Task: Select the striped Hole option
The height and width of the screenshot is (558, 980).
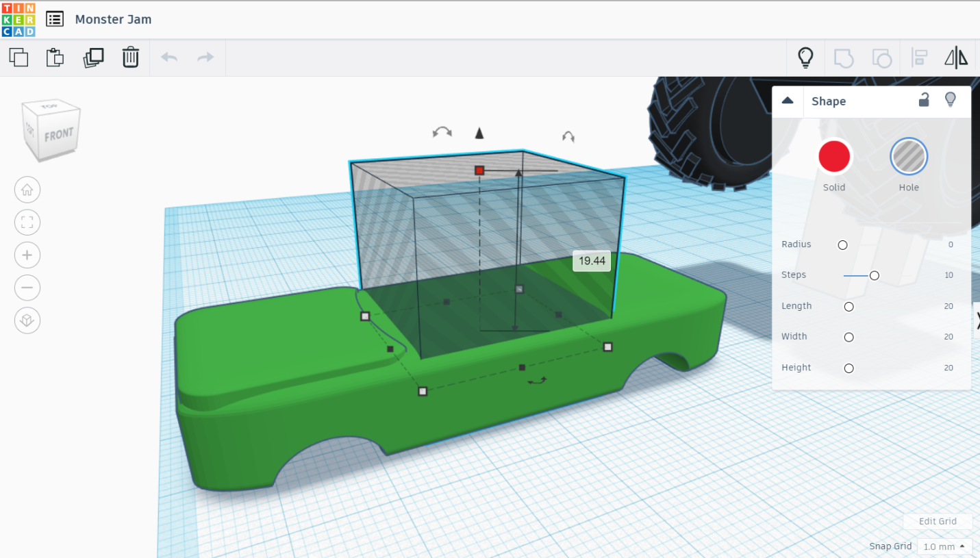Action: (909, 157)
